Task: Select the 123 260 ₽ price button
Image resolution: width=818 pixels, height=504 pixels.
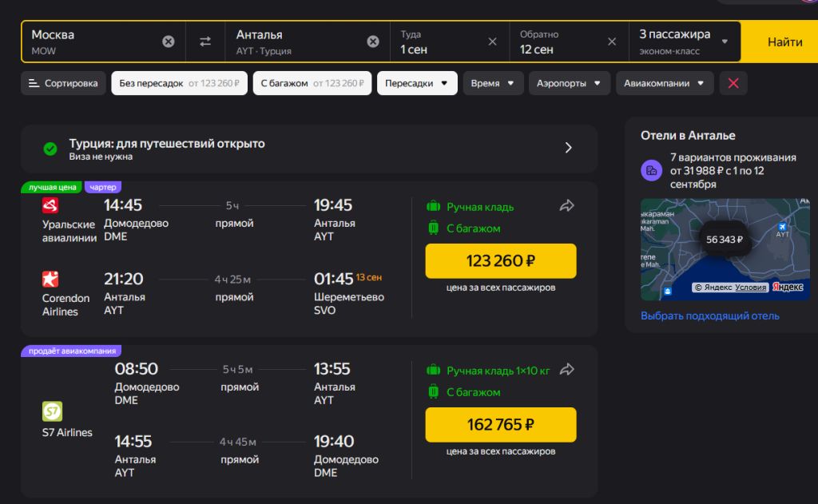Action: 501,261
